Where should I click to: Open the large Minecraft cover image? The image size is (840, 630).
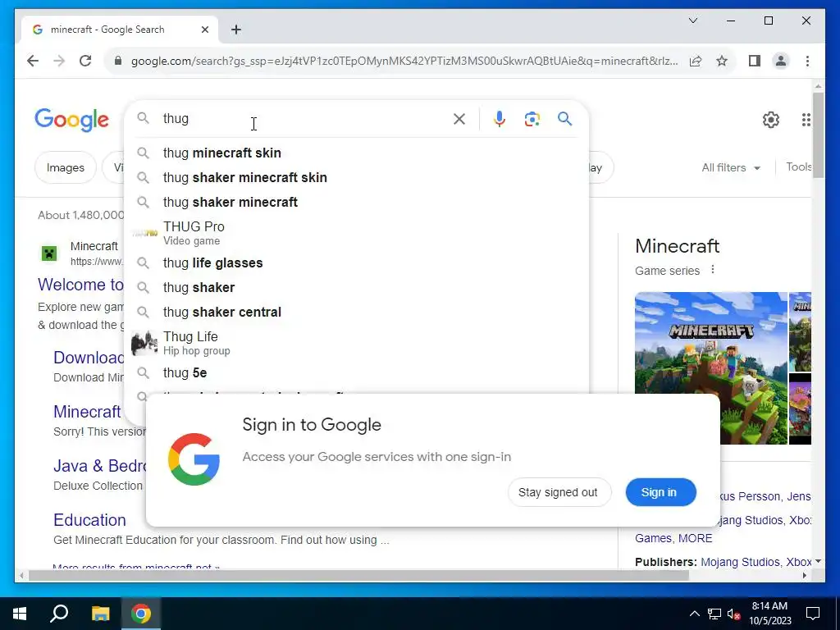[x=711, y=368]
